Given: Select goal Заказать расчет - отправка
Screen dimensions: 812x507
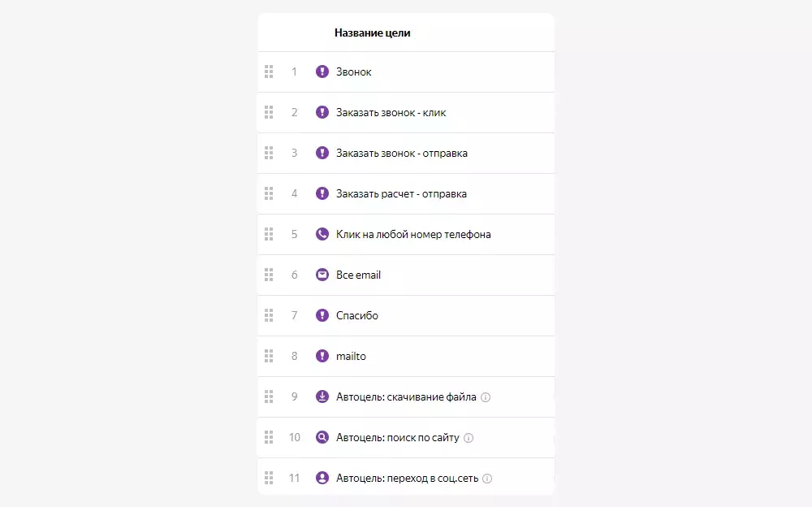Looking at the screenshot, I should [401, 193].
